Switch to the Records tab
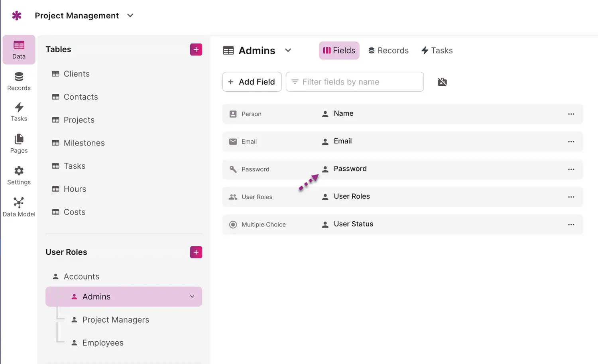The image size is (598, 364). point(388,51)
